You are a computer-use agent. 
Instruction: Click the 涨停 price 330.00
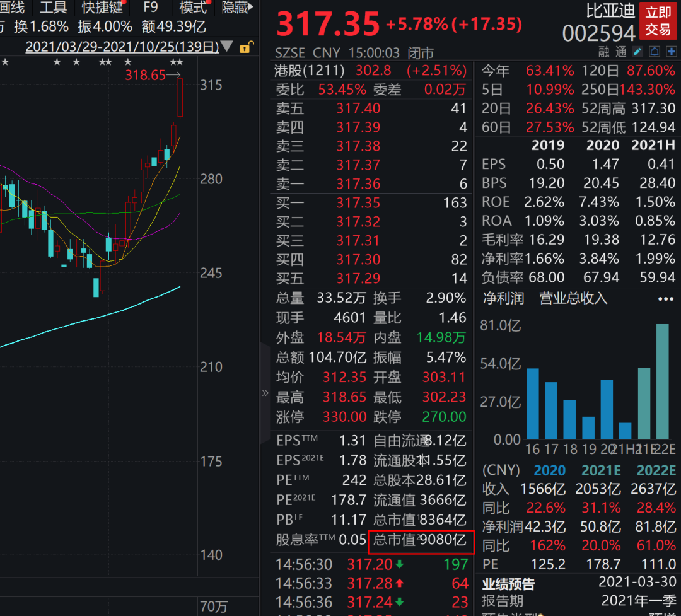(x=344, y=417)
